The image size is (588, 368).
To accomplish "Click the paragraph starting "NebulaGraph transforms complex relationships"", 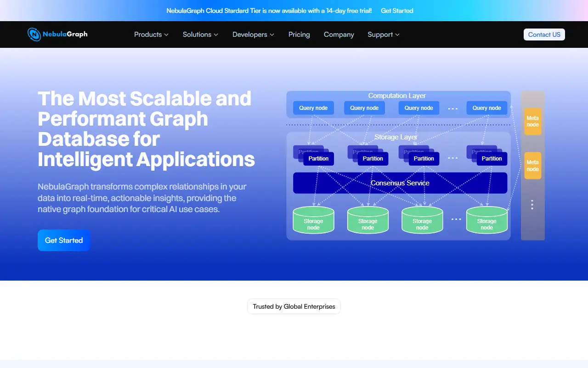I will (142, 198).
